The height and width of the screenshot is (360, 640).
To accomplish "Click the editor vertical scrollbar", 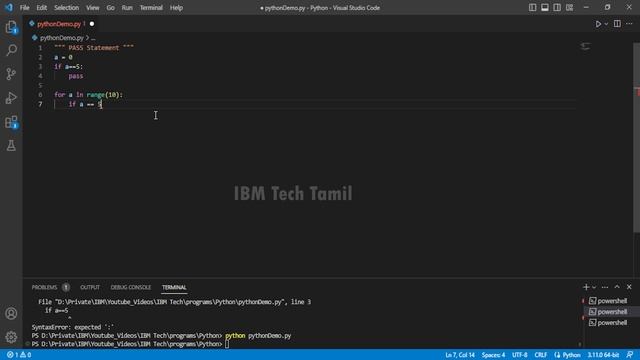I will click(636, 137).
